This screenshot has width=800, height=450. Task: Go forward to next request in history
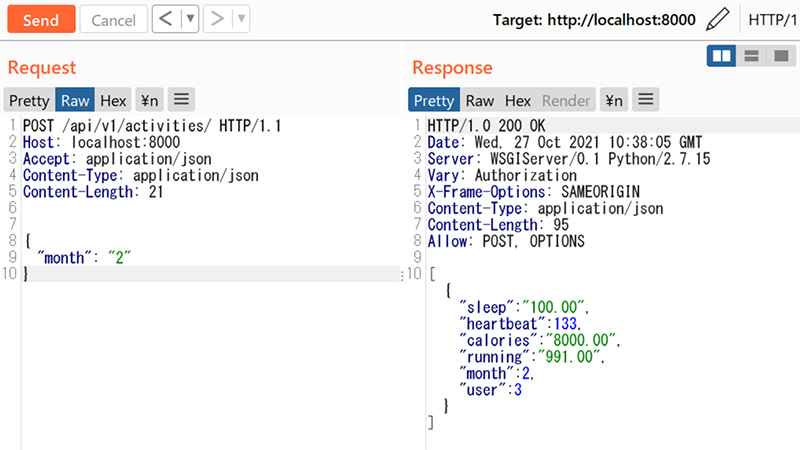coord(217,19)
